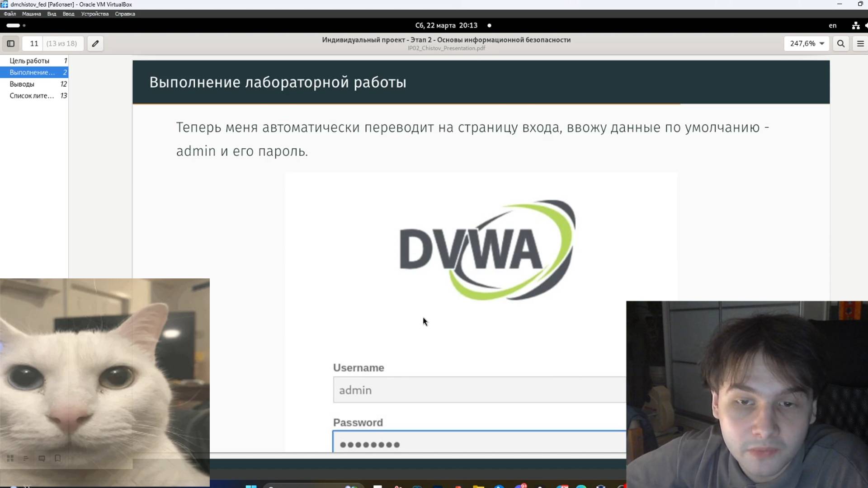Click the bookmarks icon at sidebar bottom
868x488 pixels.
click(57, 458)
